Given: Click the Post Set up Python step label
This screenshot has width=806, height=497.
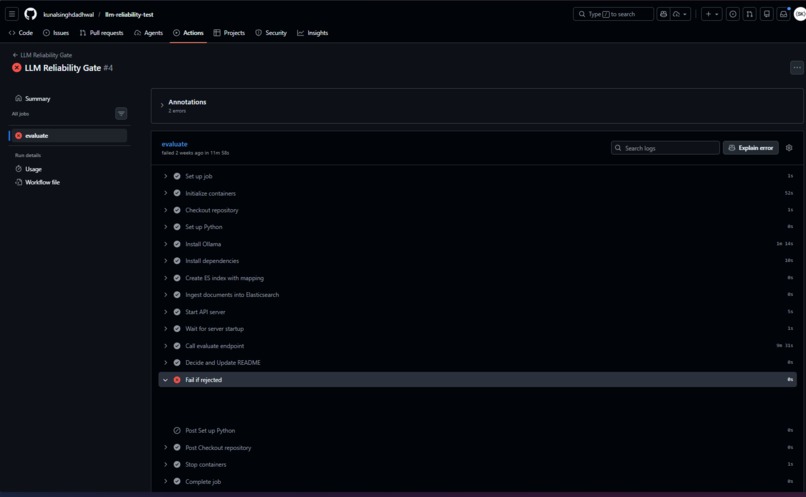Looking at the screenshot, I should click(210, 431).
